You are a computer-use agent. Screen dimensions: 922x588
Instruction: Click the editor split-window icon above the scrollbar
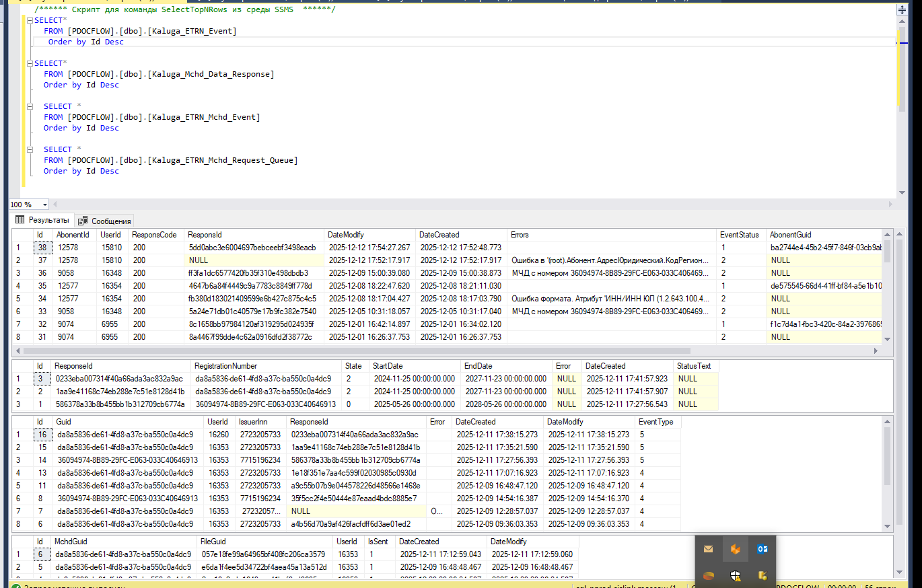click(x=901, y=10)
